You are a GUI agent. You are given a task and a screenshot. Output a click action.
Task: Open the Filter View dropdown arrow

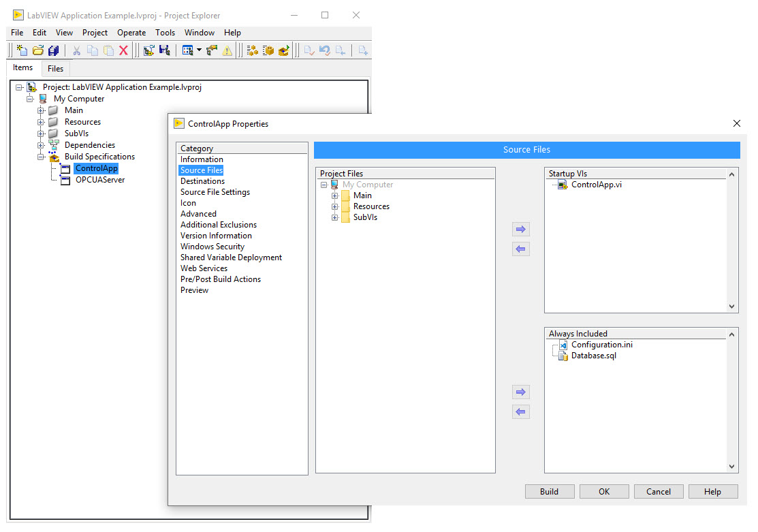click(x=199, y=50)
